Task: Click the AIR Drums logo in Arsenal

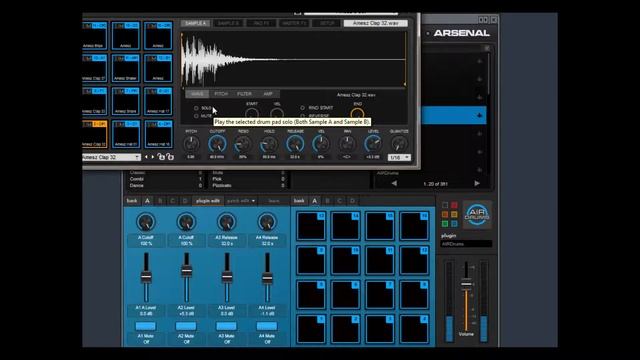Action: [x=477, y=215]
